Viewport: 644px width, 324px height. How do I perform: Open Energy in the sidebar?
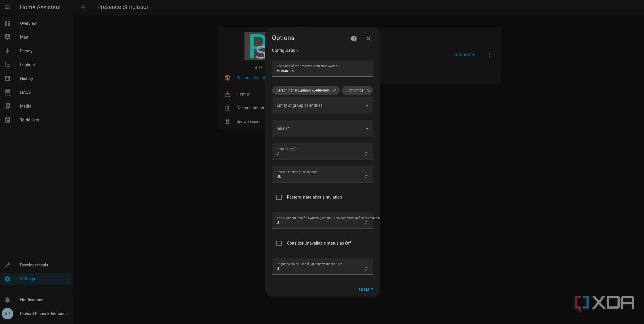(26, 51)
